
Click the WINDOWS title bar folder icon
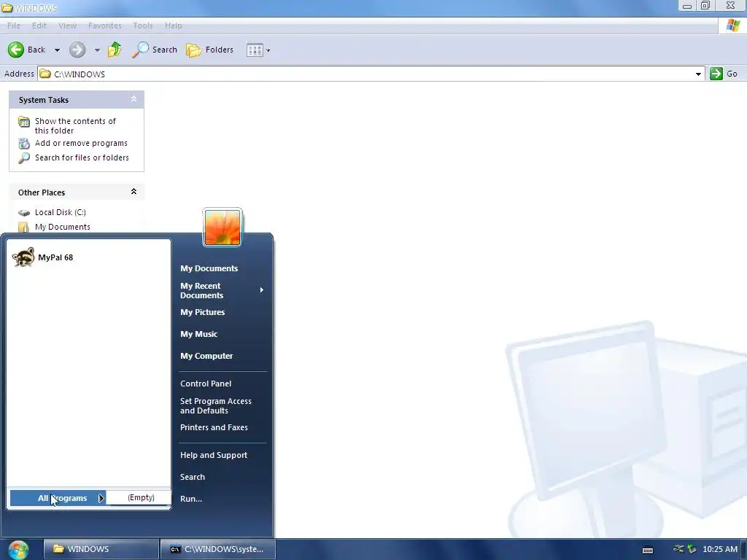pos(7,8)
